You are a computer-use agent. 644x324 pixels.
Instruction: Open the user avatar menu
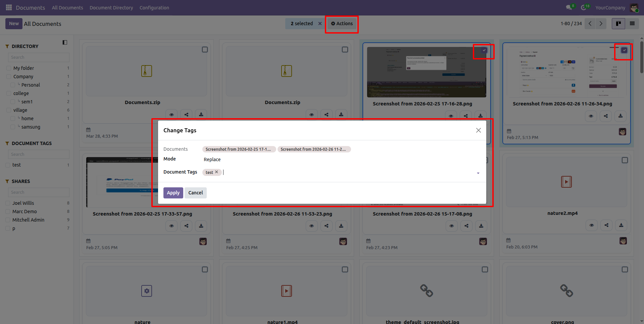tap(634, 7)
